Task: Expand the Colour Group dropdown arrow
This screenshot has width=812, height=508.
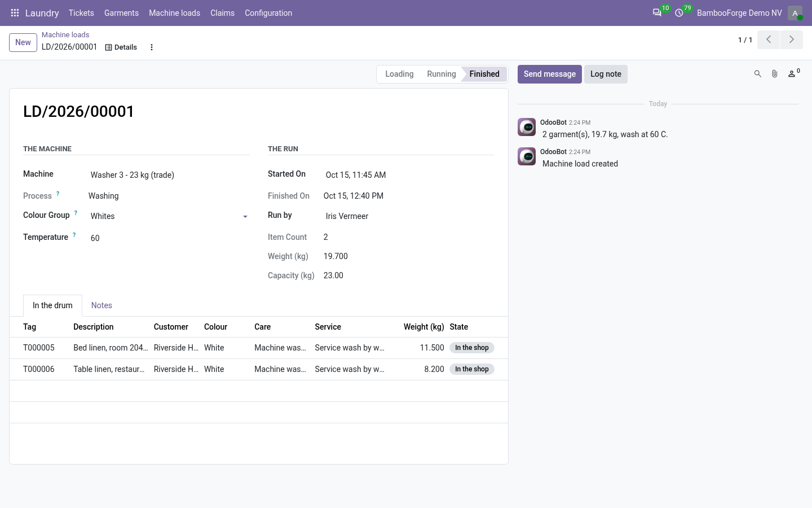Action: [245, 217]
